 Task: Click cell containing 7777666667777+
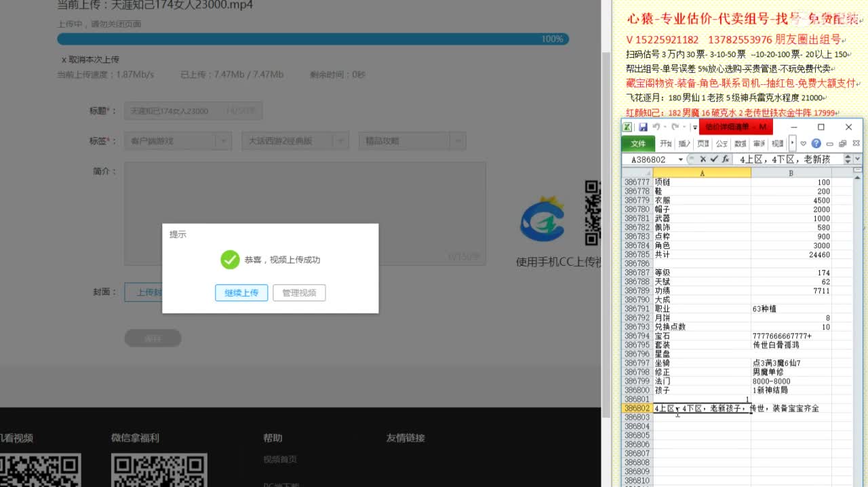[x=791, y=336]
